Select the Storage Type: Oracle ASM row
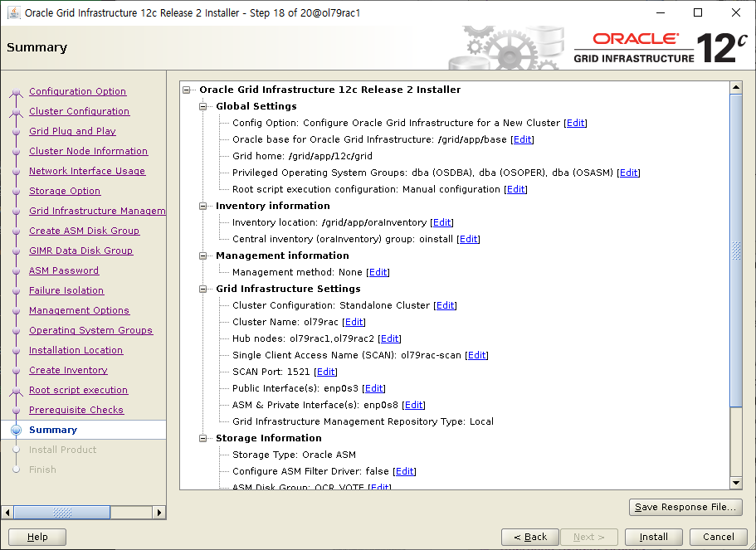The image size is (756, 550). (x=294, y=455)
